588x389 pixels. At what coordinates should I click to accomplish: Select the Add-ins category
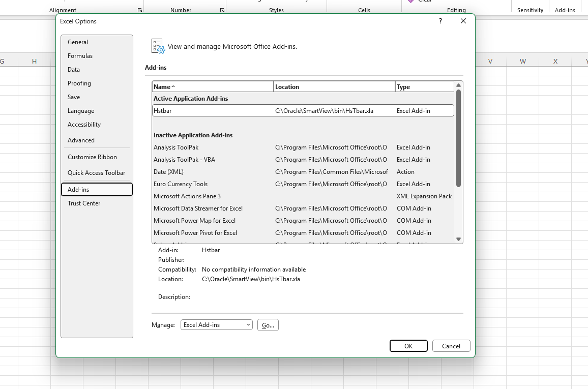(97, 189)
